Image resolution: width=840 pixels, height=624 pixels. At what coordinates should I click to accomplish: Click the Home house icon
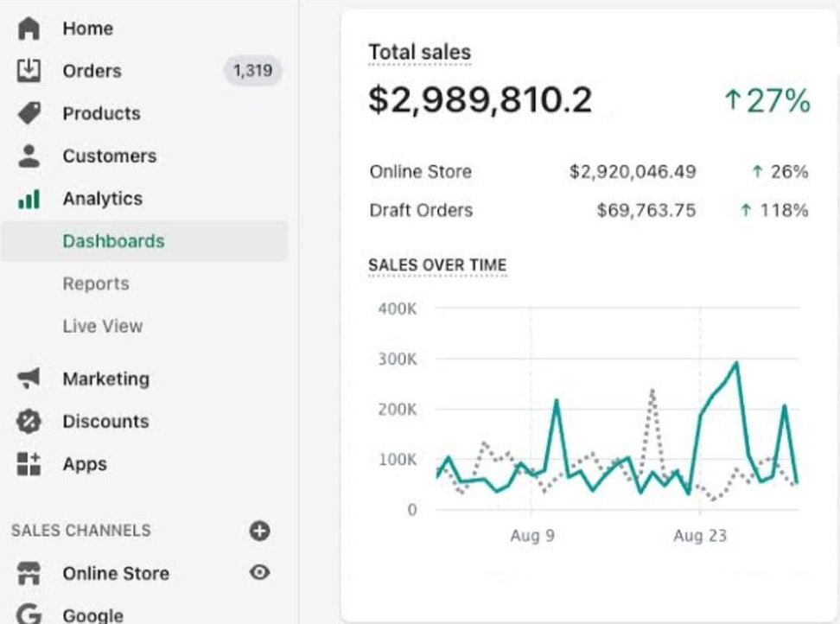(x=29, y=29)
